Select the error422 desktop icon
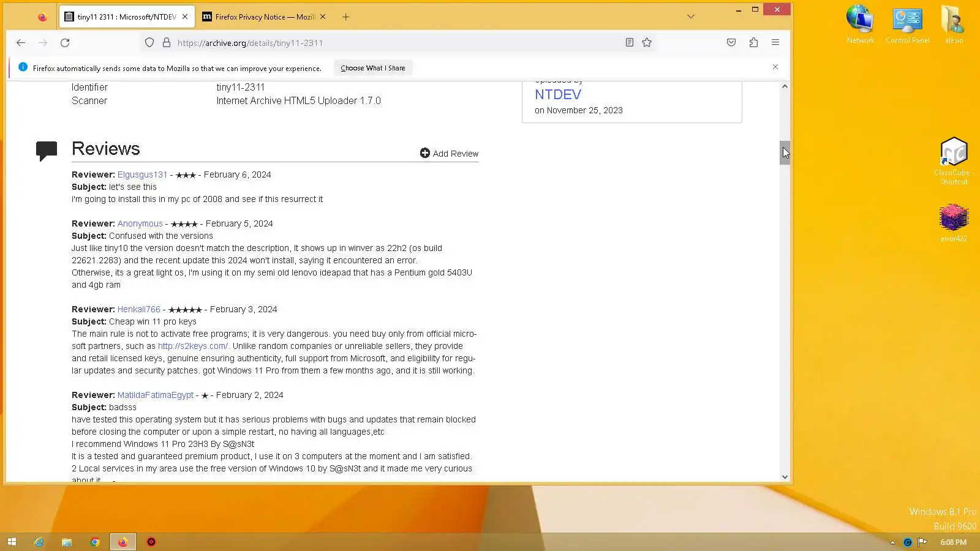This screenshot has height=551, width=980. 954,223
